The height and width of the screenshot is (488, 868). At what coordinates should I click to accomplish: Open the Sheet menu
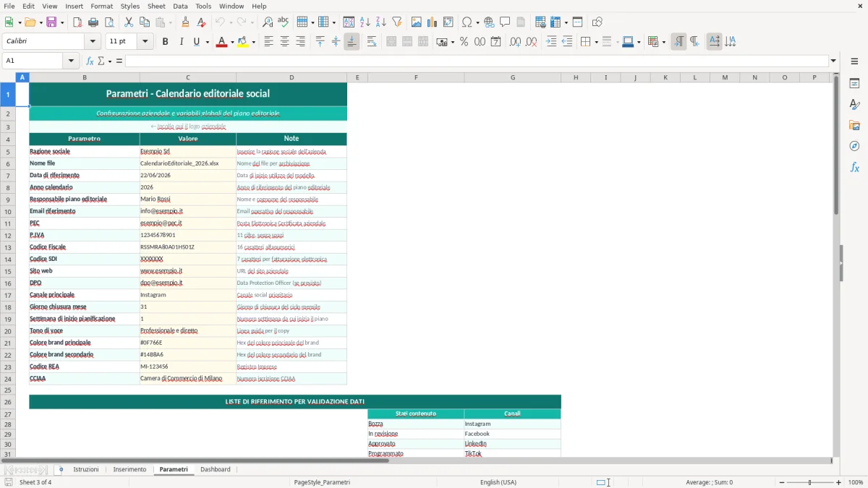156,6
